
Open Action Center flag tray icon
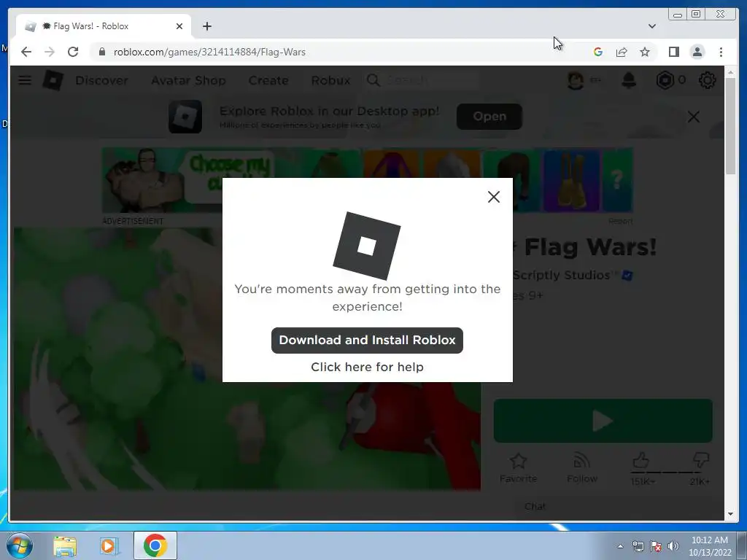[656, 546]
